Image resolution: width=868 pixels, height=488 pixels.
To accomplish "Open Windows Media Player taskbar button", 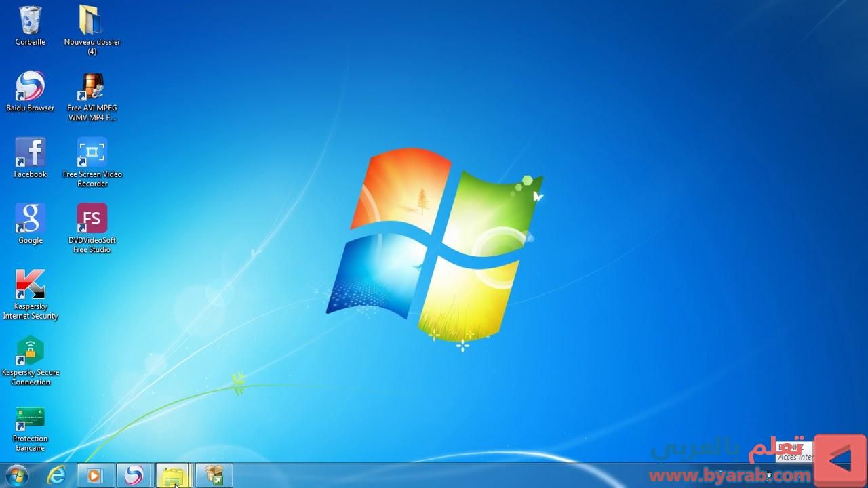I will tap(94, 475).
